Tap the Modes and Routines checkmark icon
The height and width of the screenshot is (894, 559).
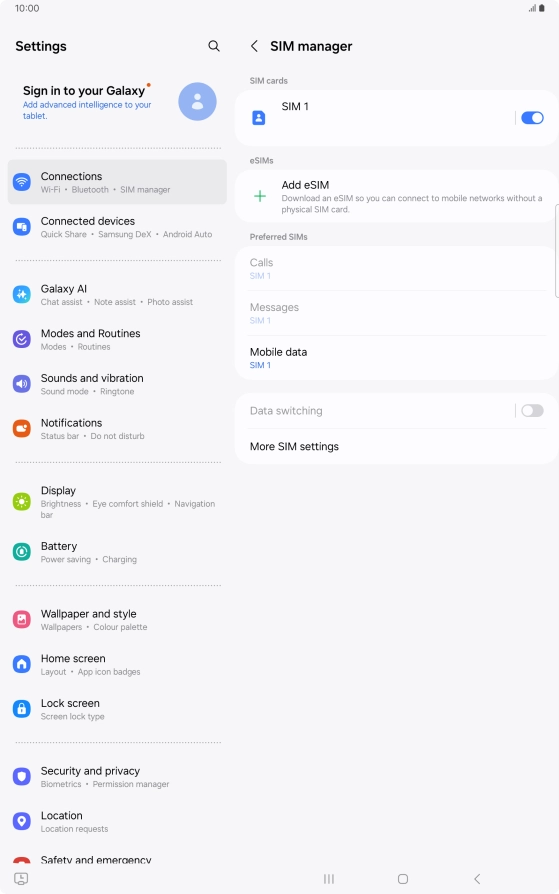(22, 339)
